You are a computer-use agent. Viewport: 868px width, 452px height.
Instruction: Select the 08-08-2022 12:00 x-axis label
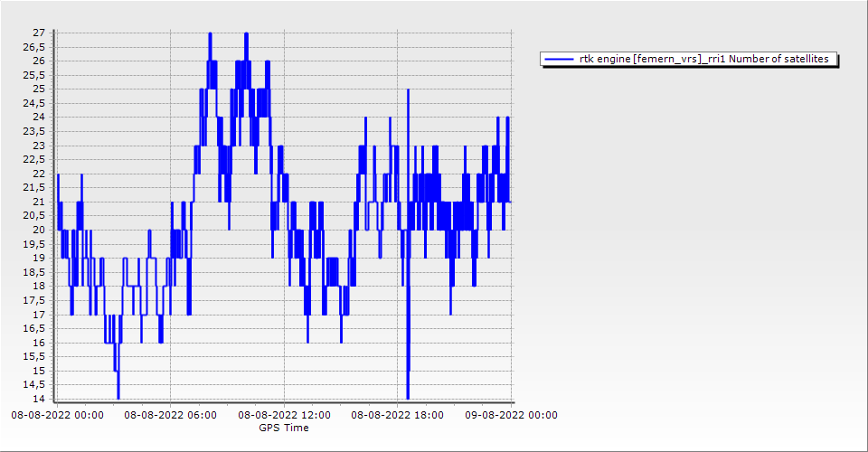coord(284,416)
